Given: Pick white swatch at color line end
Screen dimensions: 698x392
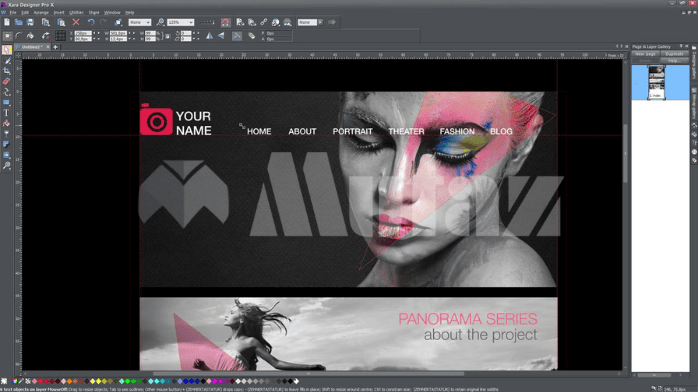Looking at the screenshot, I should click(296, 381).
